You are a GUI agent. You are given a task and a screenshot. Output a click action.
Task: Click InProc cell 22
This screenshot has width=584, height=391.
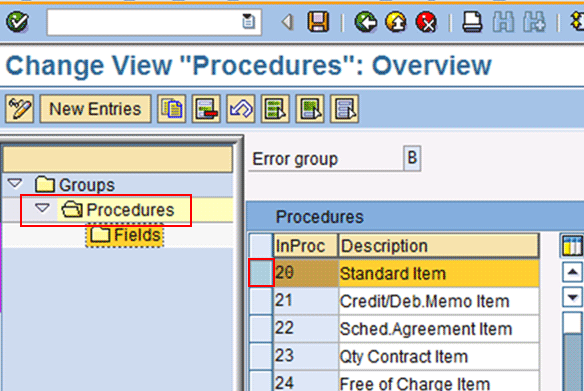point(306,329)
